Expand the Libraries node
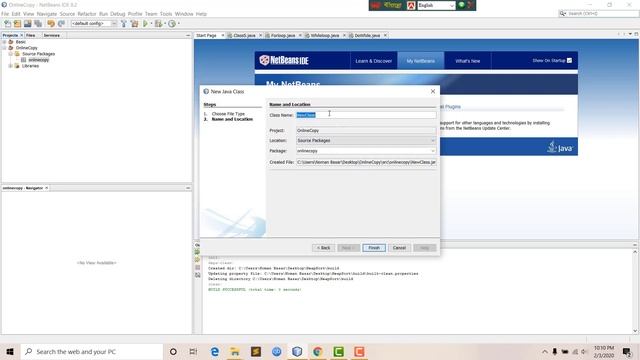640x360 pixels. click(x=11, y=66)
